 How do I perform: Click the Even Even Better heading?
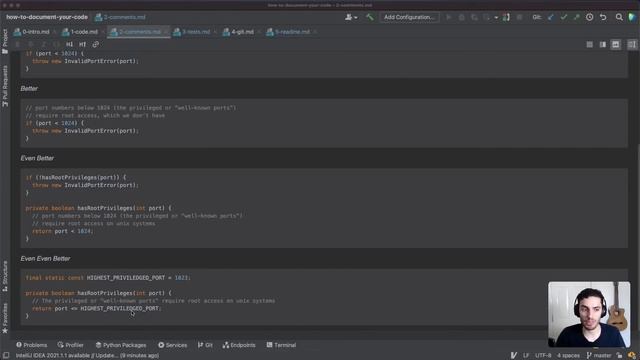[x=45, y=259]
